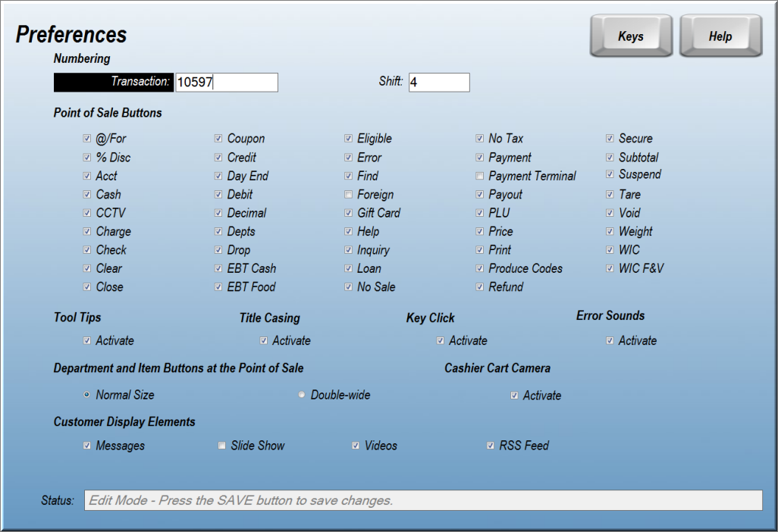Toggle the Loan checkbox
Screen dimensions: 778x532
pos(348,268)
